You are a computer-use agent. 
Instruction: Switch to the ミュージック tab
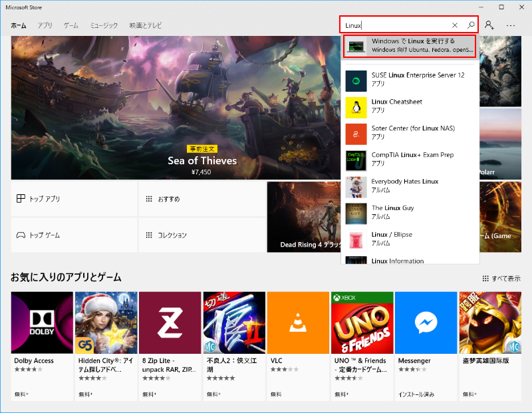[x=104, y=25]
